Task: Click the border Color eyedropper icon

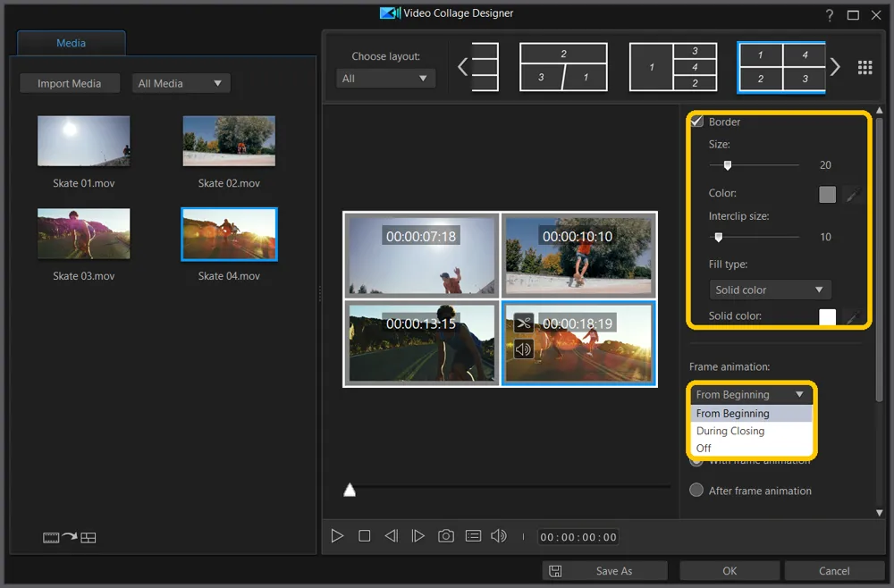Action: tap(854, 194)
